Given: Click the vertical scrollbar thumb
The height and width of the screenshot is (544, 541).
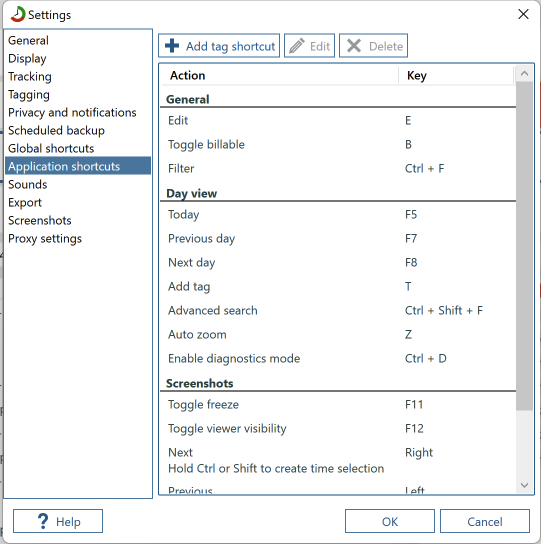Looking at the screenshot, I should [x=524, y=246].
